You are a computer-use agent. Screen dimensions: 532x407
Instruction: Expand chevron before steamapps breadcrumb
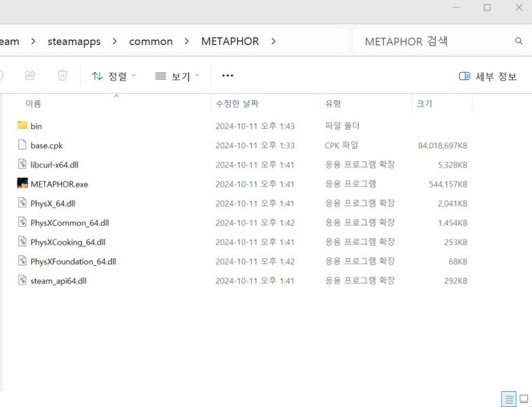(33, 42)
